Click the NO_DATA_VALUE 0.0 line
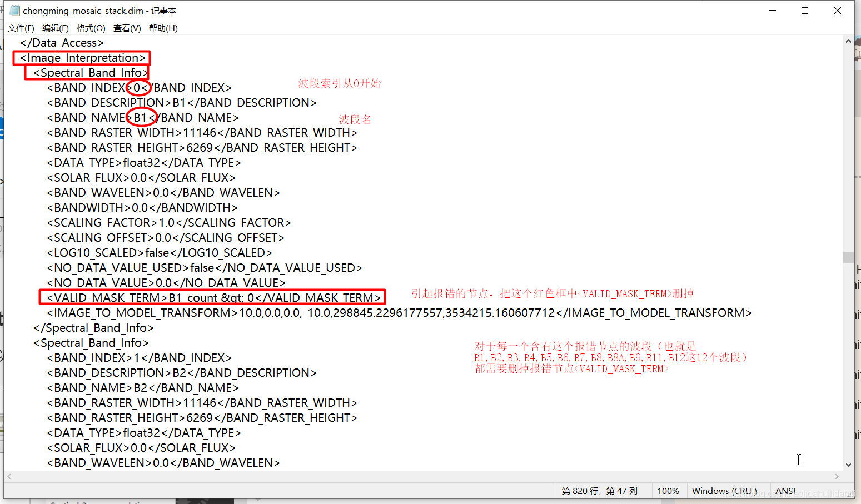 tap(166, 283)
